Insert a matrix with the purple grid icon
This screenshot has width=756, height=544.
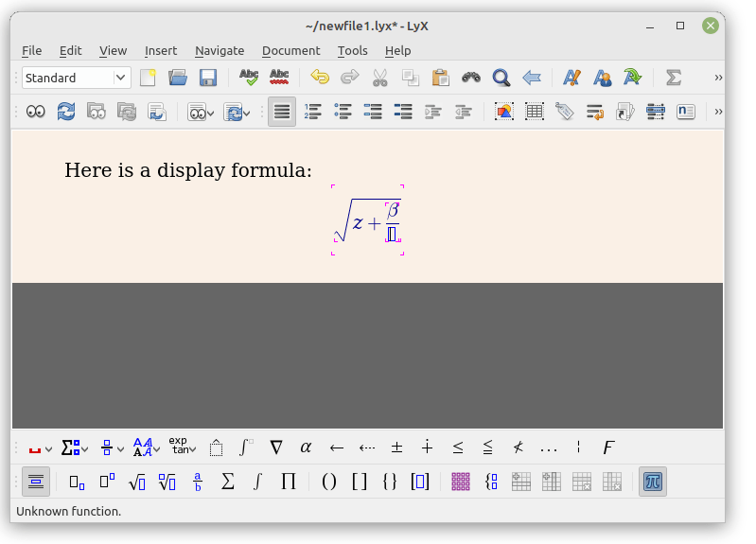(461, 482)
